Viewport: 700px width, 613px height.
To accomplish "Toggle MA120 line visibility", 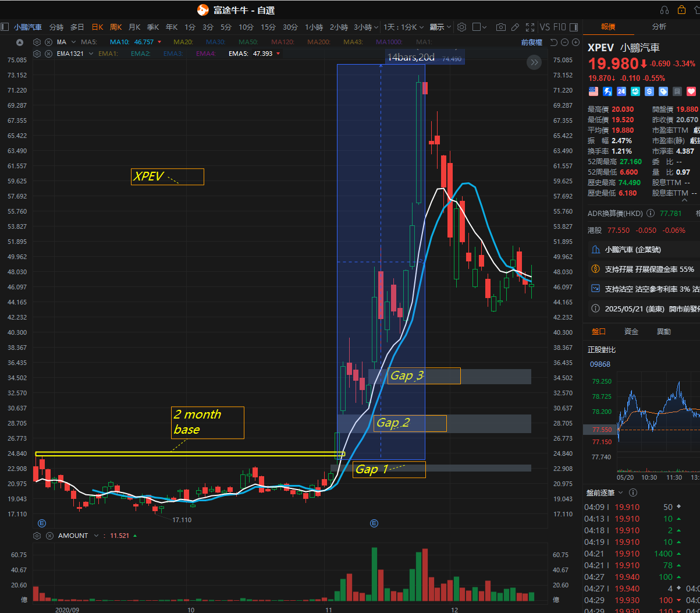I will (x=282, y=42).
